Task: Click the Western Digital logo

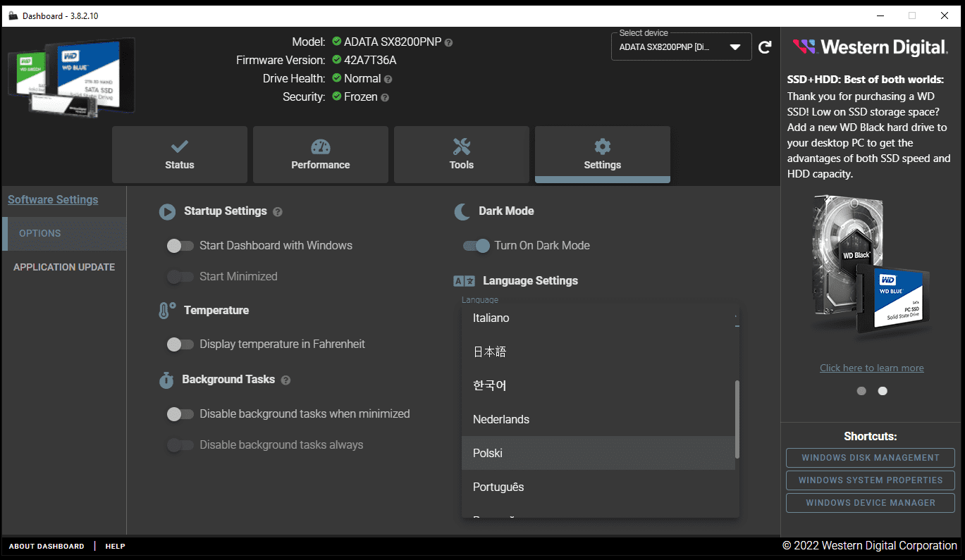Action: point(870,47)
